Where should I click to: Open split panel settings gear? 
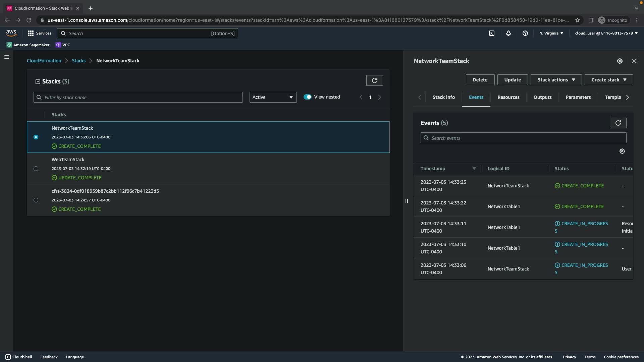pyautogui.click(x=620, y=61)
